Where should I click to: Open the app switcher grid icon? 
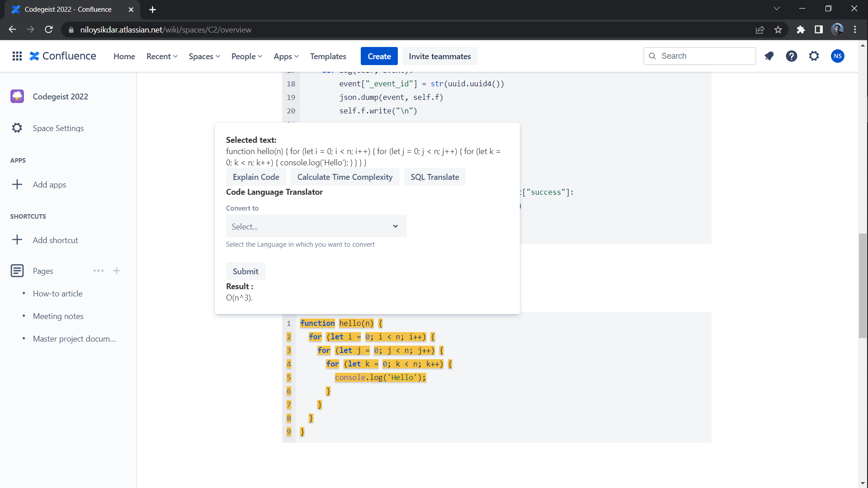(x=17, y=56)
